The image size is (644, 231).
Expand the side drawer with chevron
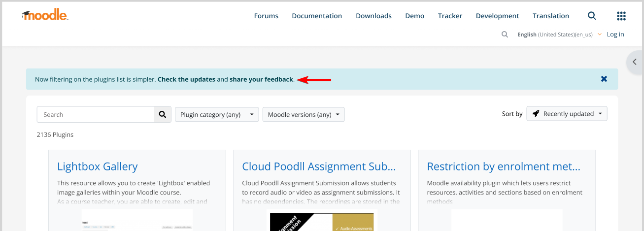(x=635, y=62)
